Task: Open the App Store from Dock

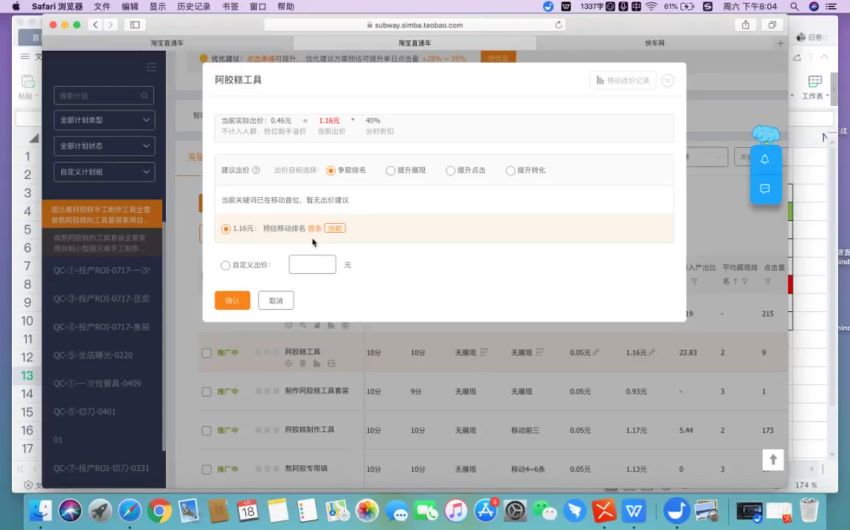Action: (x=486, y=510)
